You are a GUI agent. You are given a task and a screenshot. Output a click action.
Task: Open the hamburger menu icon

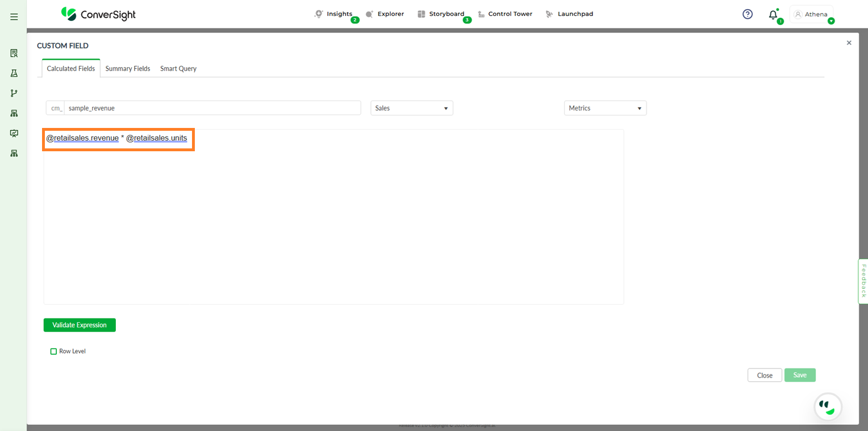[14, 17]
